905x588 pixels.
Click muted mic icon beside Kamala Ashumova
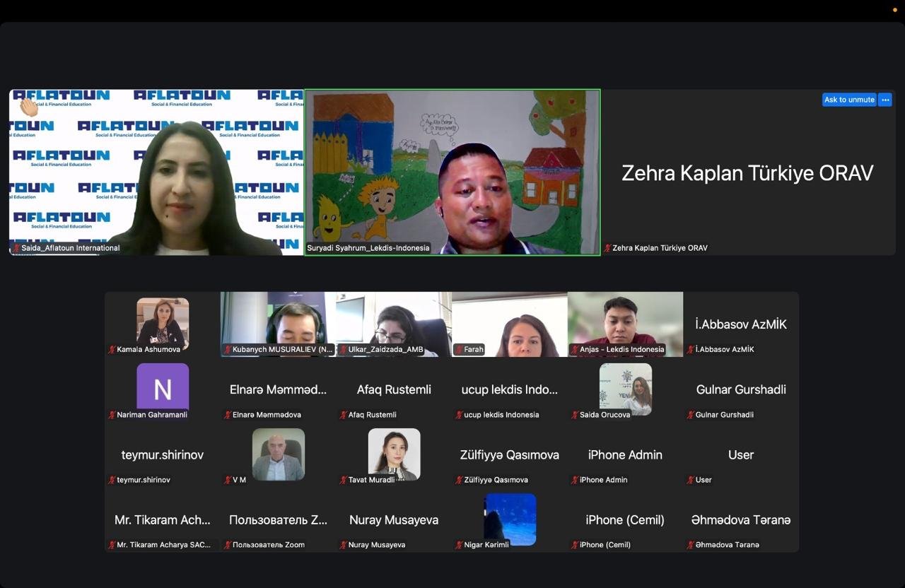[112, 349]
